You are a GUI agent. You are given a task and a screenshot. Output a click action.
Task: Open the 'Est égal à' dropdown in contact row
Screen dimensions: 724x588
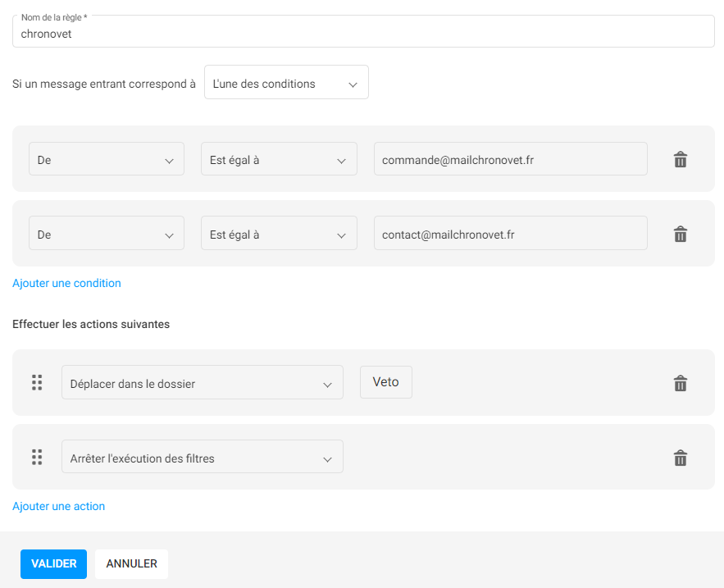tap(279, 233)
